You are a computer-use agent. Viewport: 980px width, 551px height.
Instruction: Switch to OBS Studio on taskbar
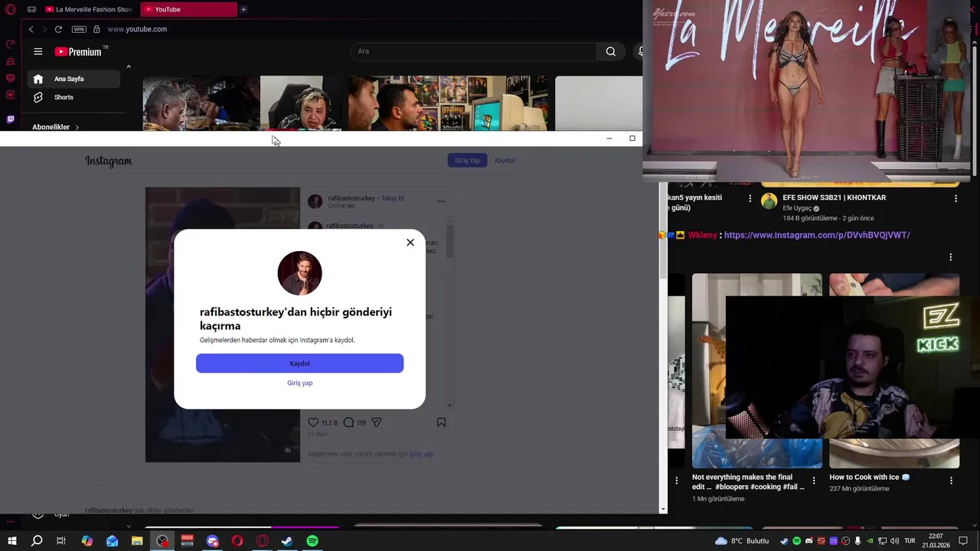(162, 541)
